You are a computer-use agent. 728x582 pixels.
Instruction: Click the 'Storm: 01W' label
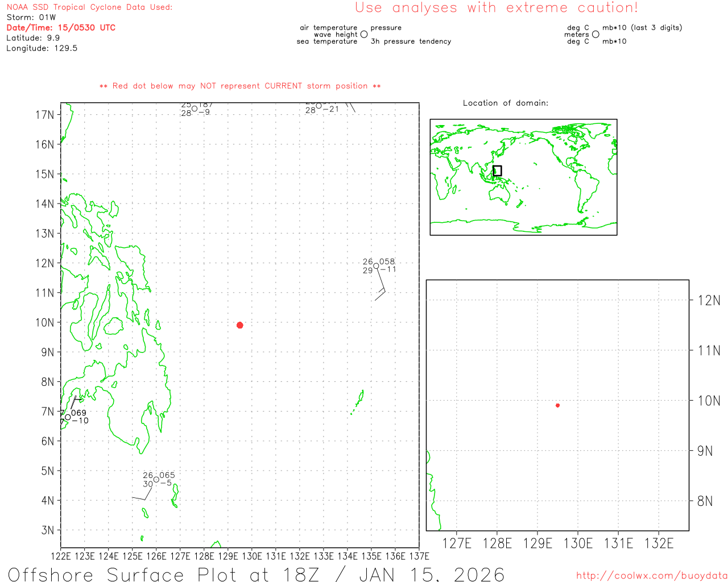(x=31, y=18)
